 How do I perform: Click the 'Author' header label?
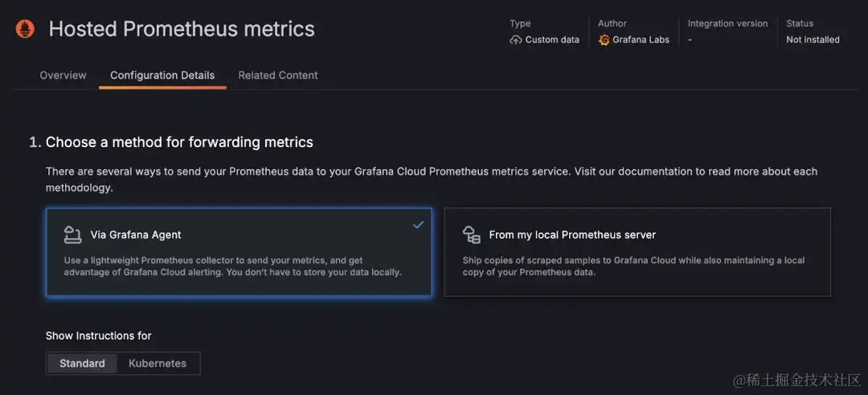[612, 23]
